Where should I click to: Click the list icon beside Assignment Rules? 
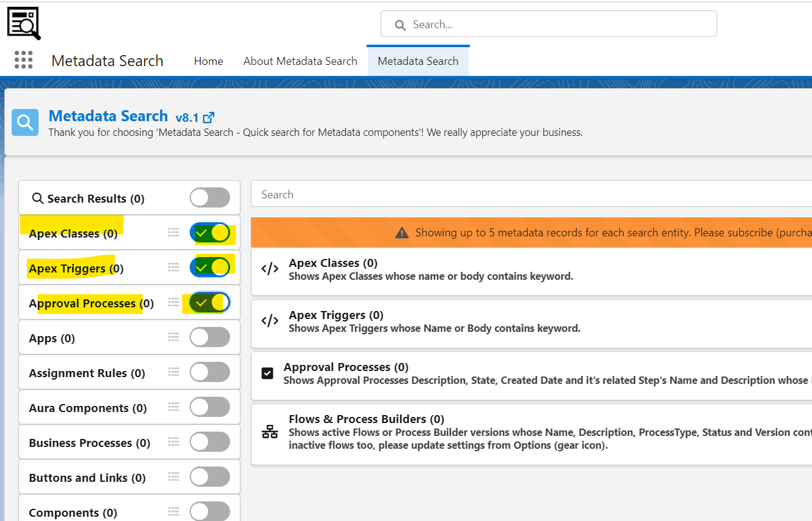click(174, 372)
